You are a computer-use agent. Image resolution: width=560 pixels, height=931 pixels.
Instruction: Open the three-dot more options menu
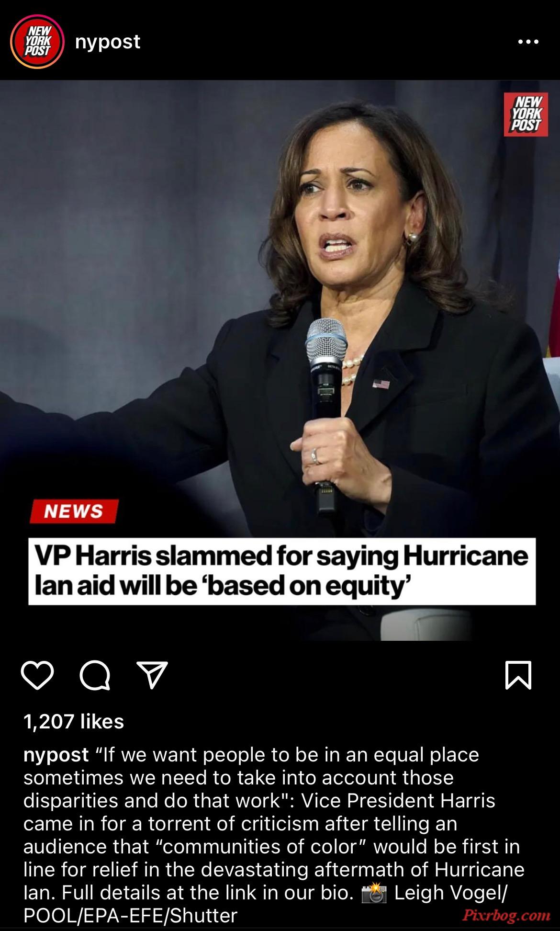(528, 42)
